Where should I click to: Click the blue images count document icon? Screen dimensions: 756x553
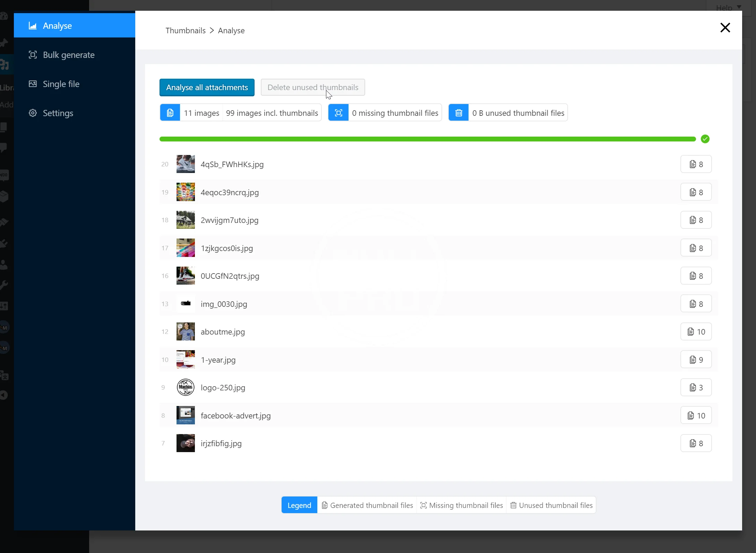tap(170, 113)
